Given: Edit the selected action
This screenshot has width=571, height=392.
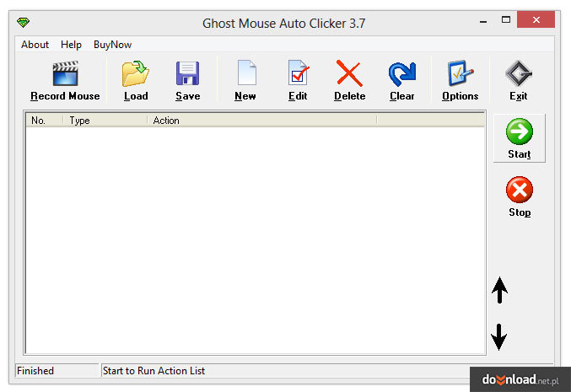Looking at the screenshot, I should pos(298,81).
